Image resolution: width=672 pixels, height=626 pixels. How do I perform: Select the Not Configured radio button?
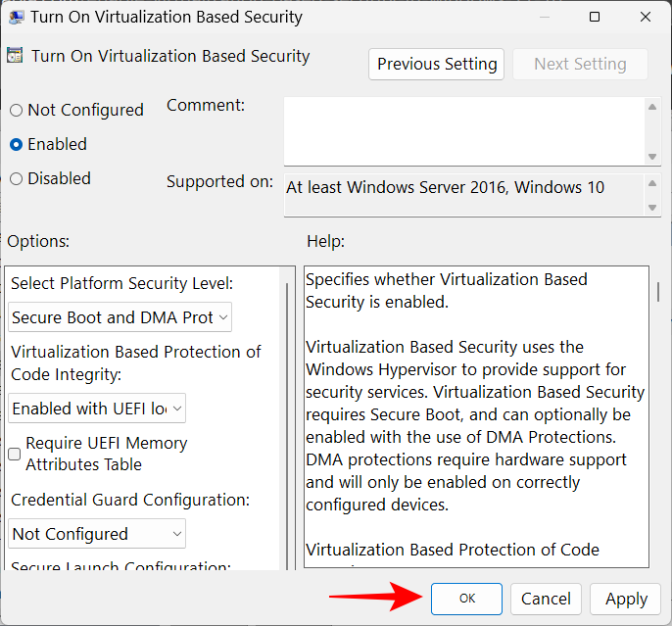(x=16, y=111)
